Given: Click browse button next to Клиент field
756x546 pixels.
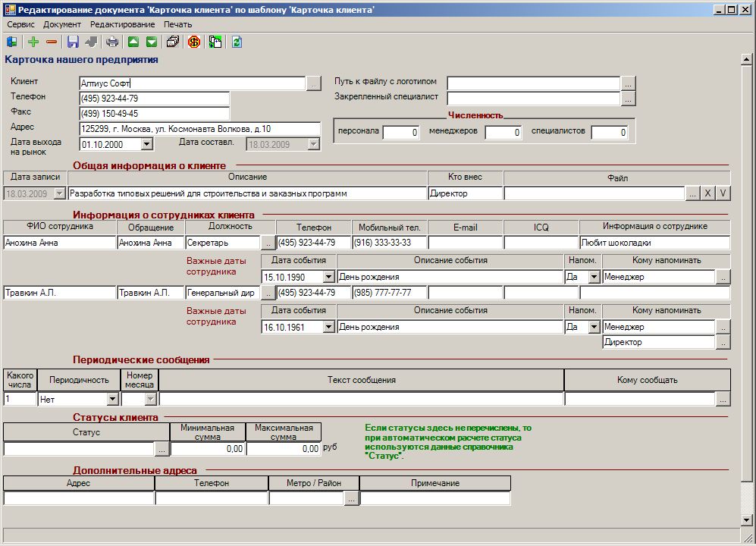Looking at the screenshot, I should point(314,83).
